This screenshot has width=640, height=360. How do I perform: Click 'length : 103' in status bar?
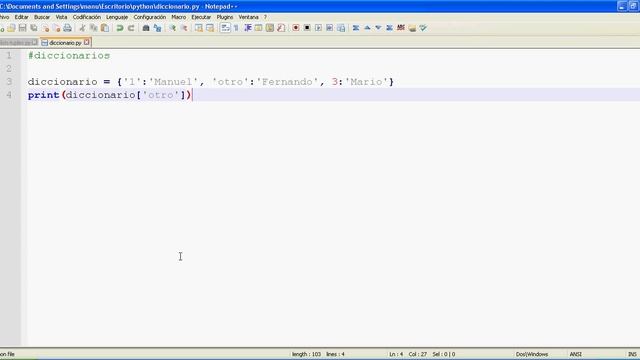pos(307,354)
